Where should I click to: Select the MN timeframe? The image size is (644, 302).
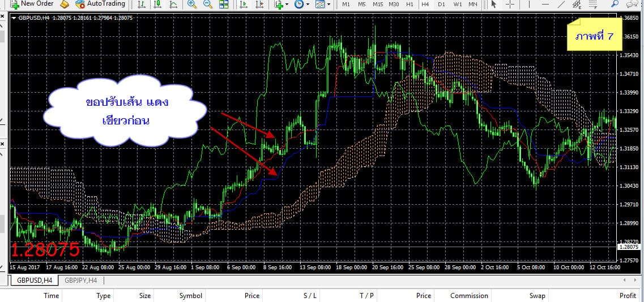(473, 4)
